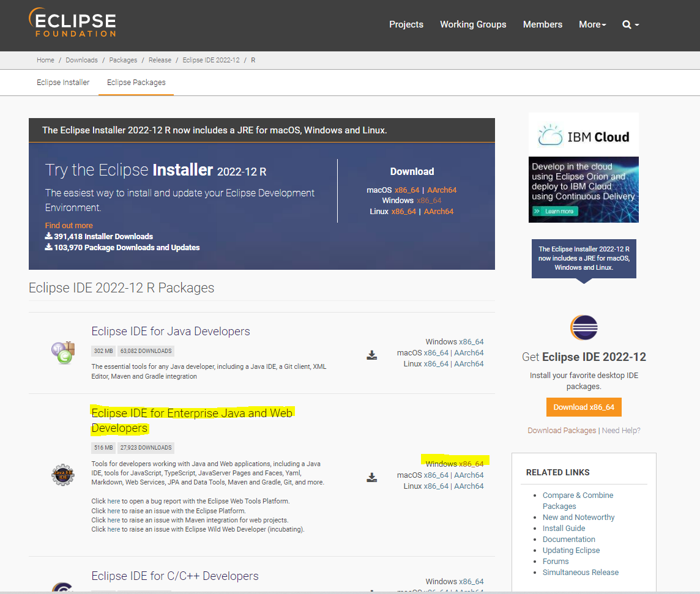Click the Need Help? link
This screenshot has height=594, width=700.
coord(621,430)
